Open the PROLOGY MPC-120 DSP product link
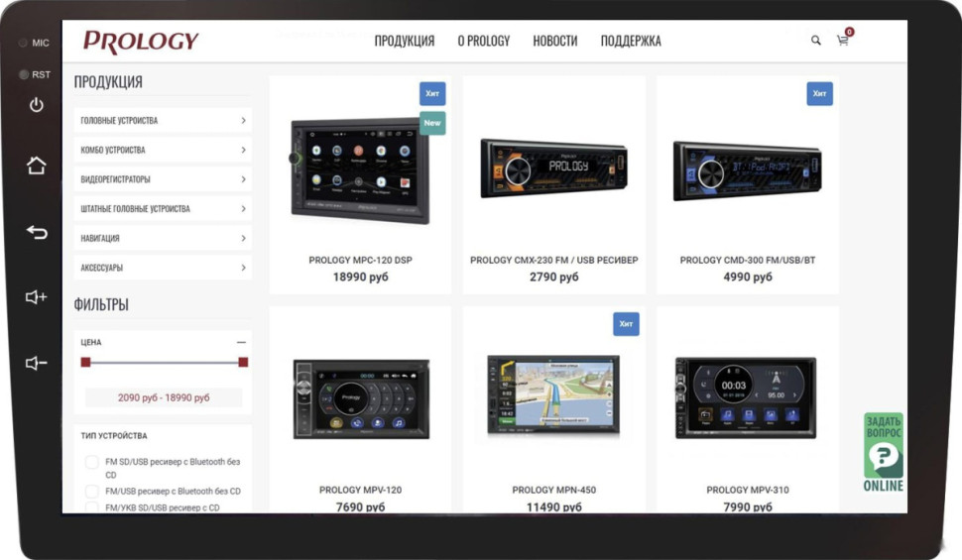The height and width of the screenshot is (560, 962). pos(360,260)
